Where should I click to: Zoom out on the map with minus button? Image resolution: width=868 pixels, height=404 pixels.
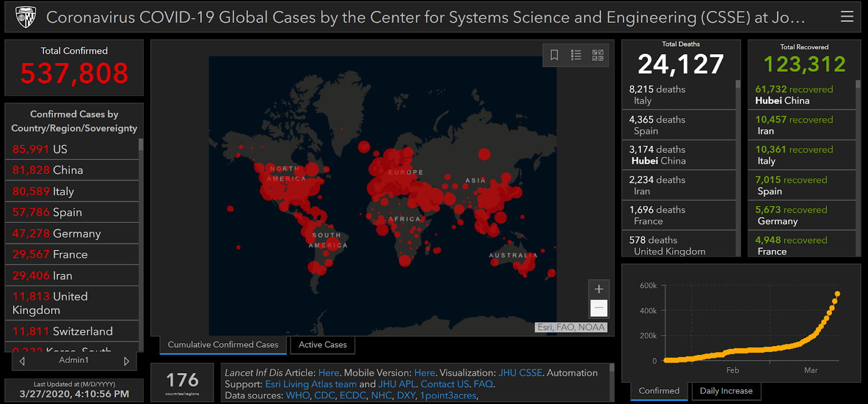click(x=599, y=308)
